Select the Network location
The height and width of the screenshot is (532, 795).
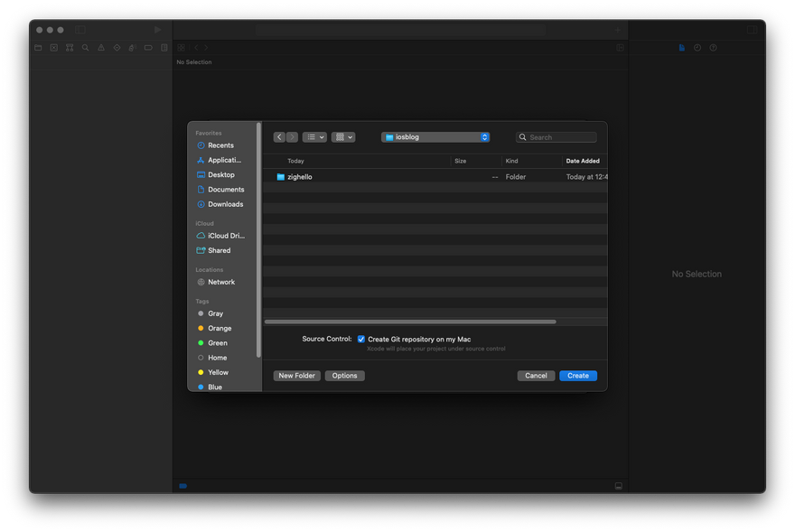coord(220,282)
